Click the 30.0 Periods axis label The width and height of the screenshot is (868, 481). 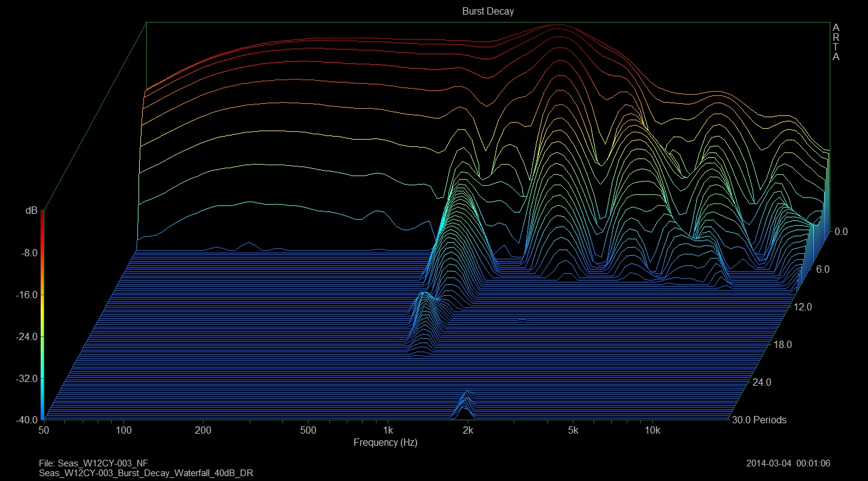click(758, 420)
